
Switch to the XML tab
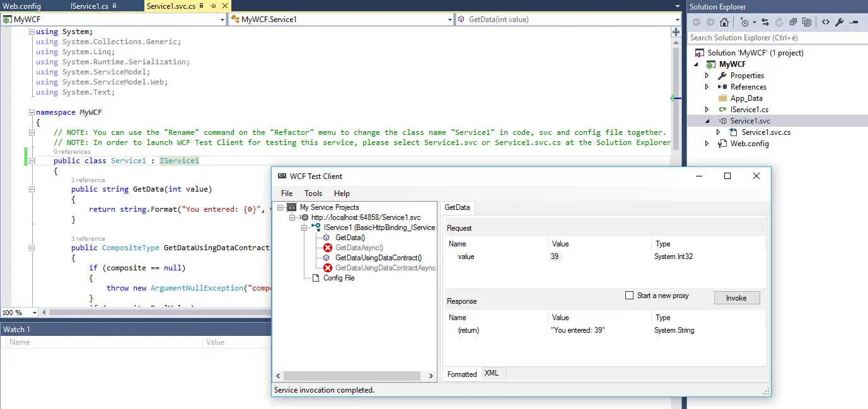[x=492, y=373]
